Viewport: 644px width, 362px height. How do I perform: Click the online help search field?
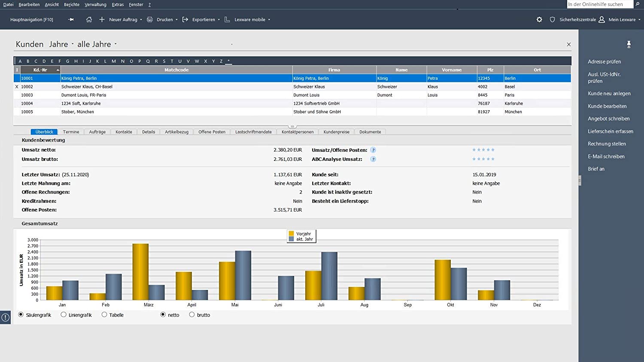599,4
